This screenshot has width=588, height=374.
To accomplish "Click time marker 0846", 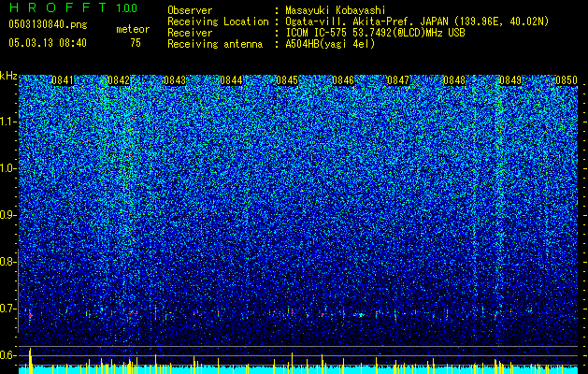I will [343, 80].
